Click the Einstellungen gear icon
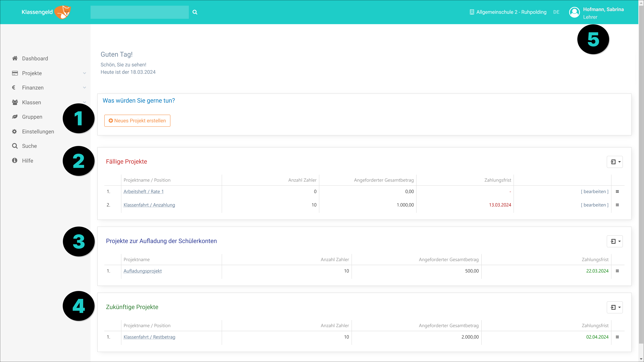 14,131
